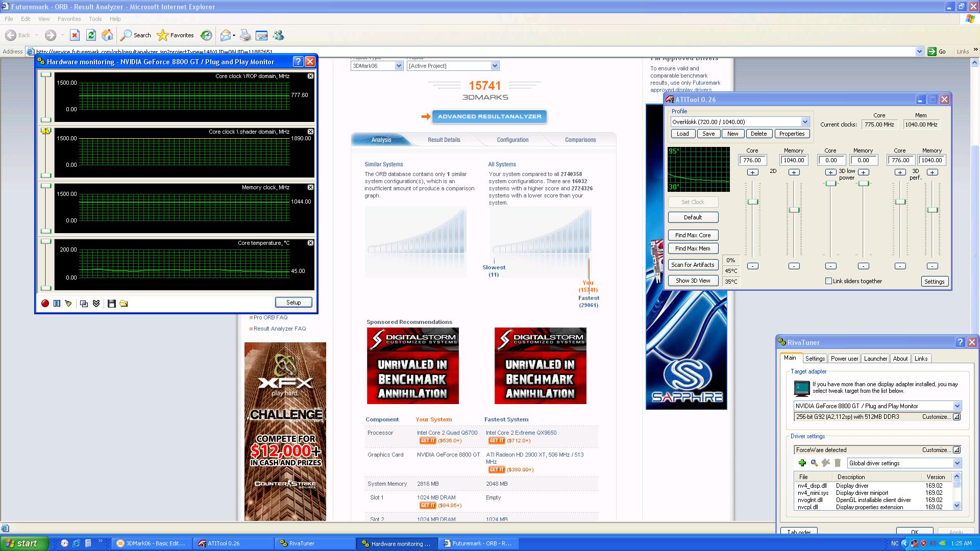Open the Result Analyzer FAQ link
The height and width of the screenshot is (551, 980).
(x=280, y=329)
